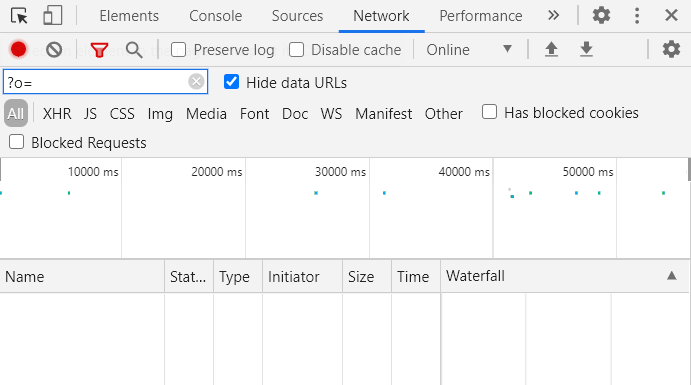This screenshot has height=385, width=691.
Task: Expand more tabs double chevron
Action: [554, 15]
